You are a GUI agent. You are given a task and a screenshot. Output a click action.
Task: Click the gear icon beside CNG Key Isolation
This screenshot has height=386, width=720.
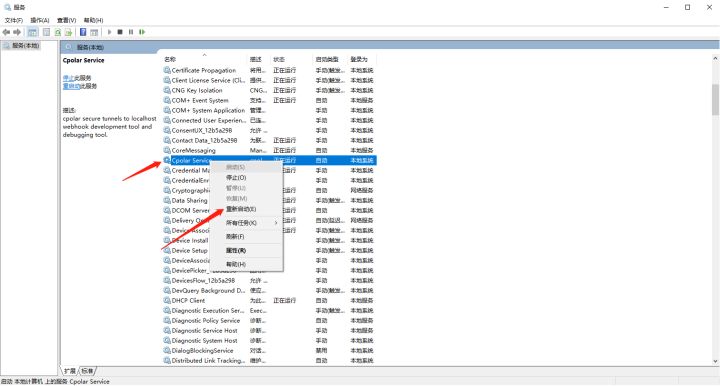pos(167,90)
